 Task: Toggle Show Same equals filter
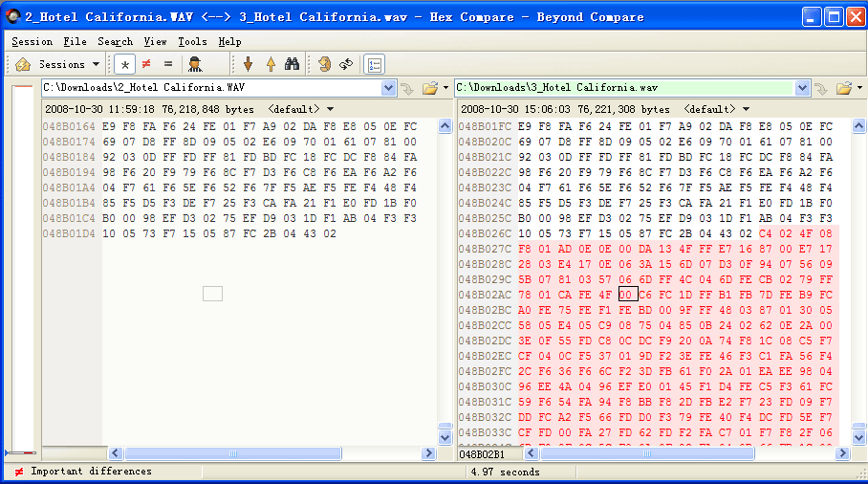click(x=168, y=64)
